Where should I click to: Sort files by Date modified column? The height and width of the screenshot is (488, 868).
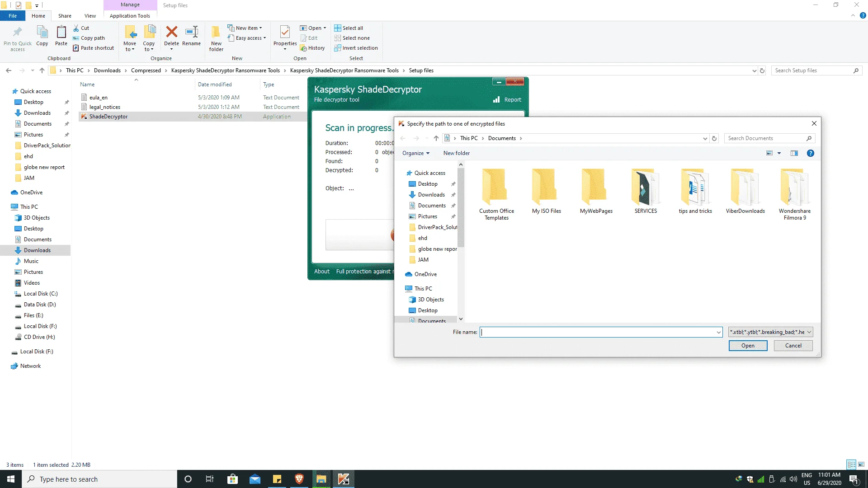pos(215,84)
